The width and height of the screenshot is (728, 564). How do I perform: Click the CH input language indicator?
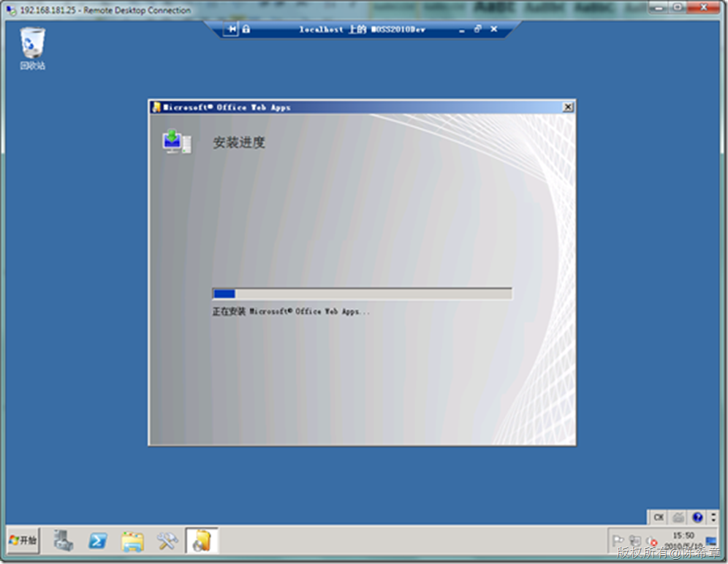pos(659,517)
